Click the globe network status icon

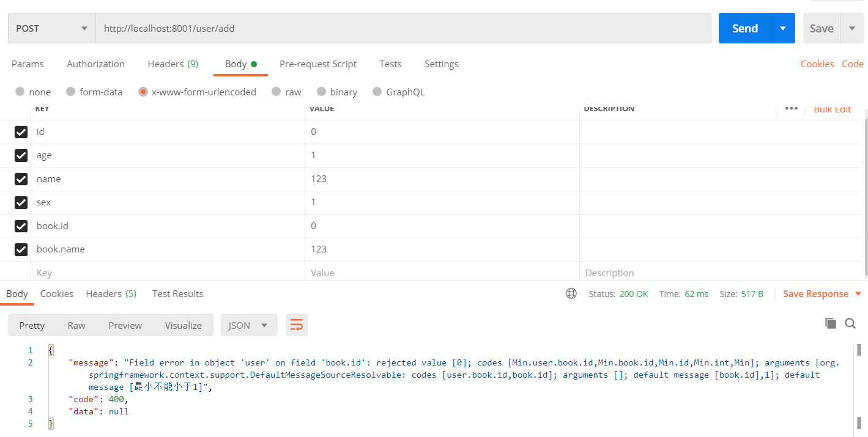571,293
